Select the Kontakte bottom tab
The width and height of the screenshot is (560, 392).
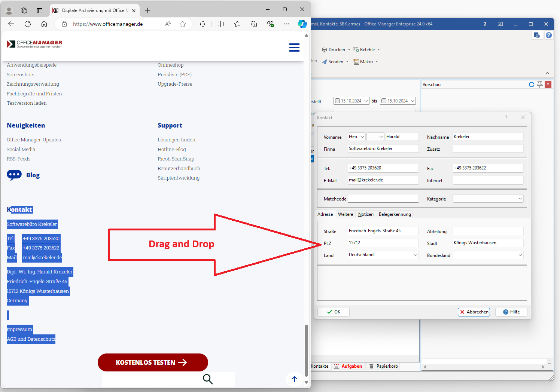point(320,366)
